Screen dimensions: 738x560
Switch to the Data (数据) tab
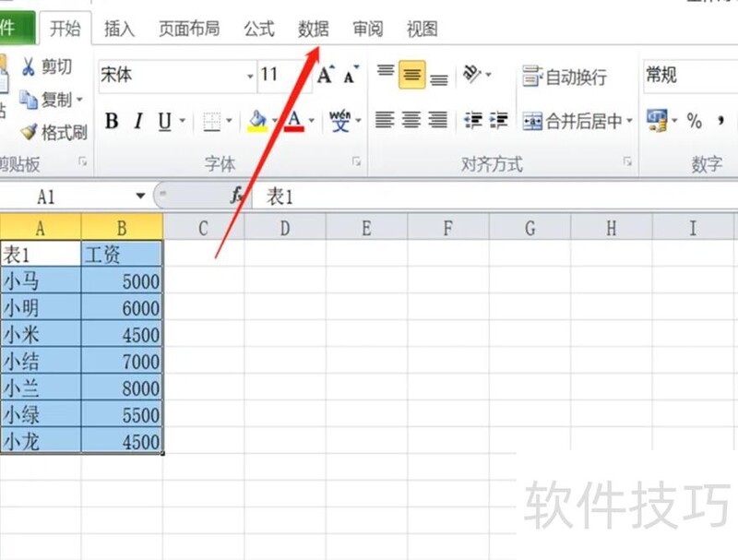[x=314, y=29]
